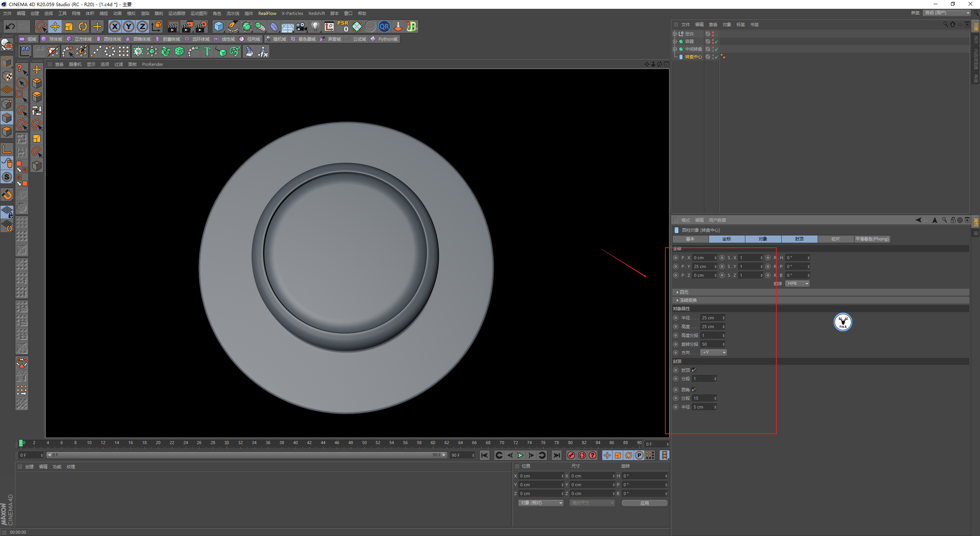The height and width of the screenshot is (536, 980).
Task: Click the animation dot beside P . X
Action: (676, 258)
